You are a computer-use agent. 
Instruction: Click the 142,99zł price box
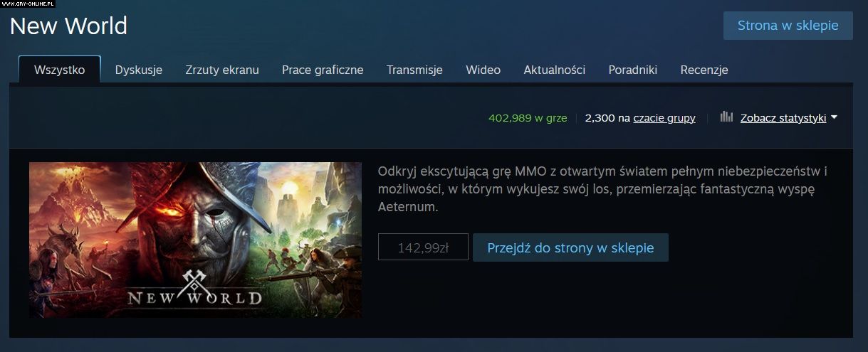[423, 247]
